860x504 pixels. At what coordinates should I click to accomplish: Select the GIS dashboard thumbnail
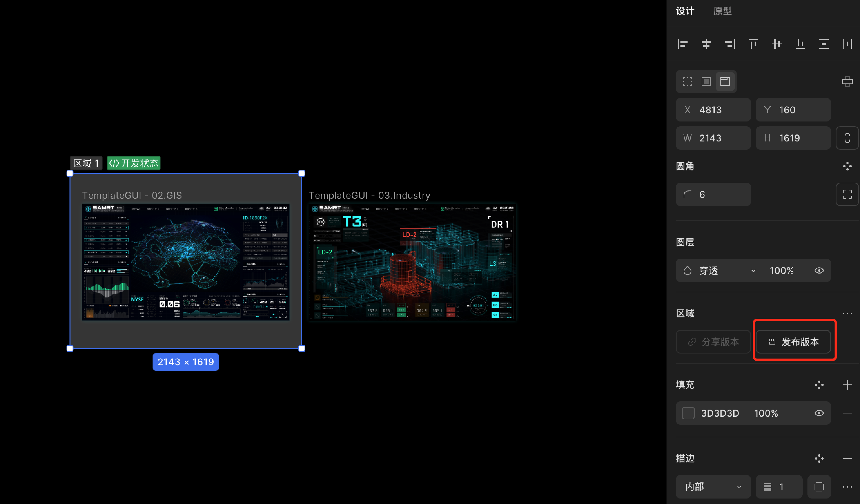point(186,262)
